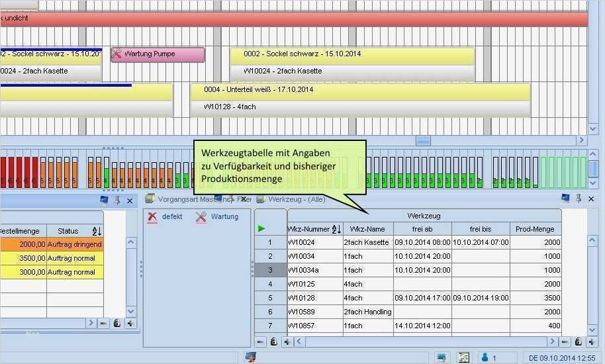The image size is (605, 364).
Task: Click monitor icon in left panel header
Action: 104,199
